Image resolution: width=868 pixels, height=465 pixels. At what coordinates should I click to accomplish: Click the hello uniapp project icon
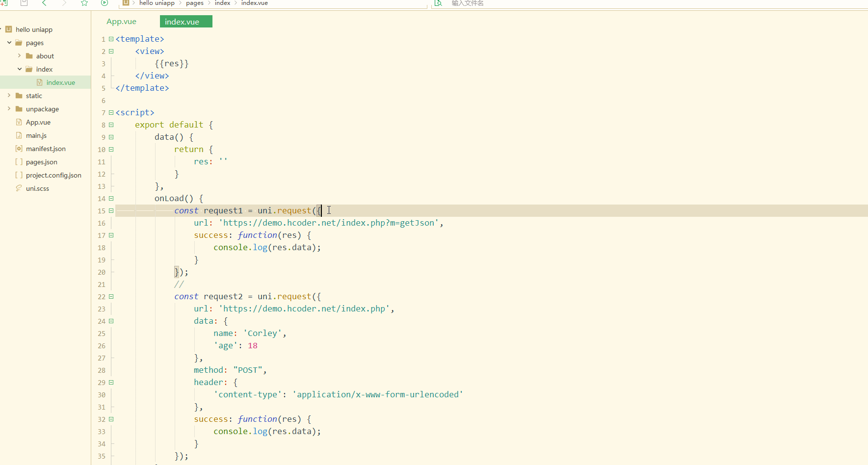[8, 29]
